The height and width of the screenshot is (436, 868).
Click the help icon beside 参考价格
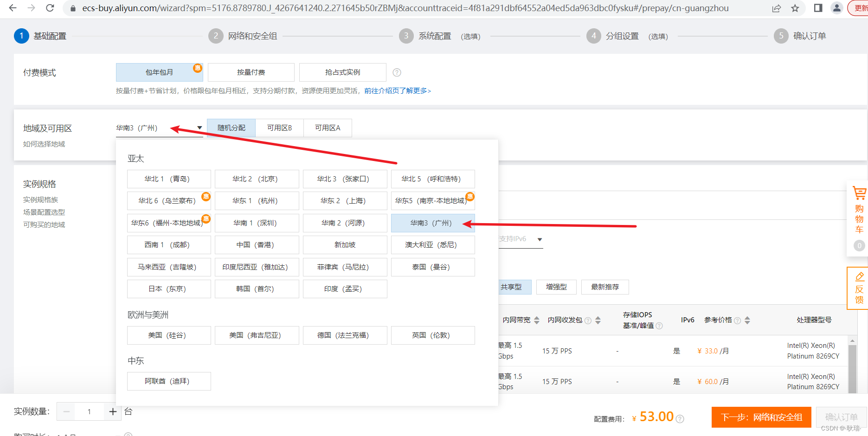[737, 321]
